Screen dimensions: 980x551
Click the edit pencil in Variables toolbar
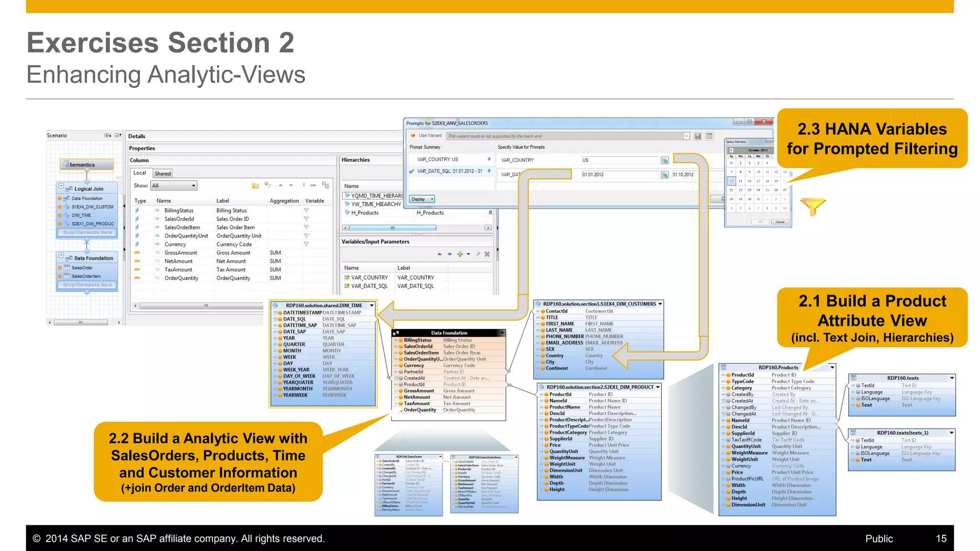click(x=478, y=254)
